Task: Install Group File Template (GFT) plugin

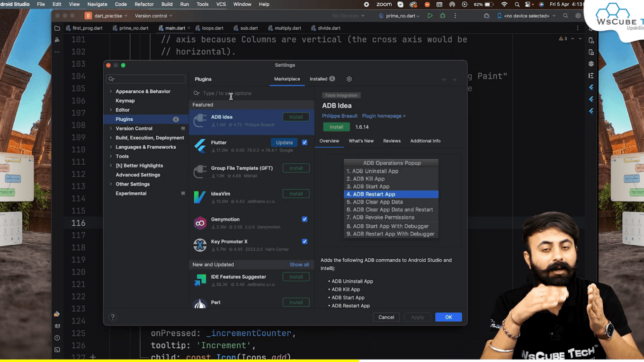Action: click(296, 168)
